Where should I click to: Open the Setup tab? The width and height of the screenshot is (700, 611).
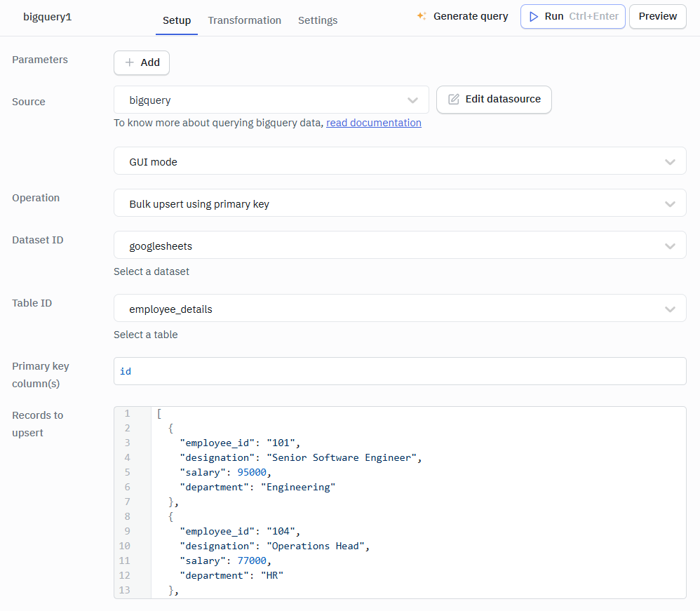(x=176, y=20)
